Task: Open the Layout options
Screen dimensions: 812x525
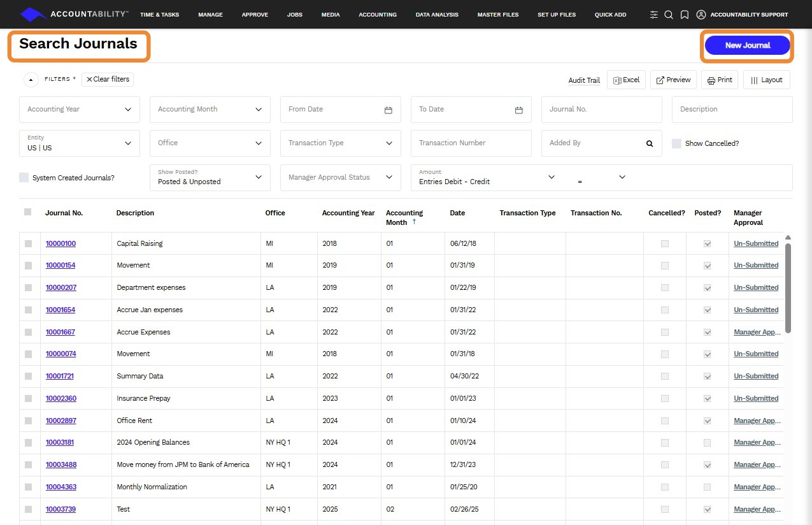Action: point(767,80)
